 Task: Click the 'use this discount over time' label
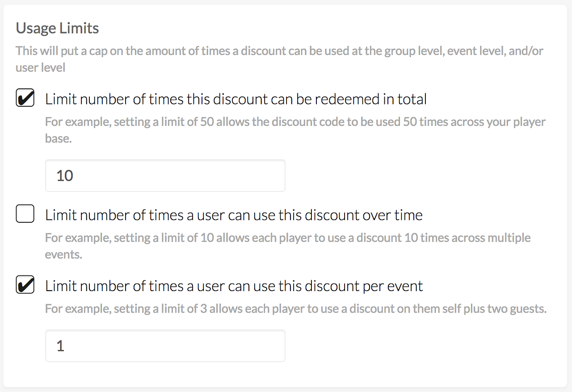pyautogui.click(x=234, y=215)
